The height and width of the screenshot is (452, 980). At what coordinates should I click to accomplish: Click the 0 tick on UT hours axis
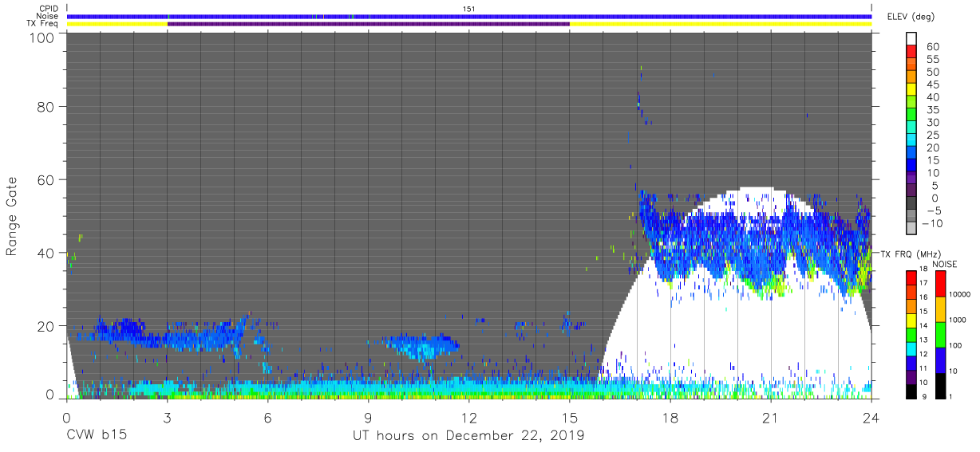pos(66,416)
